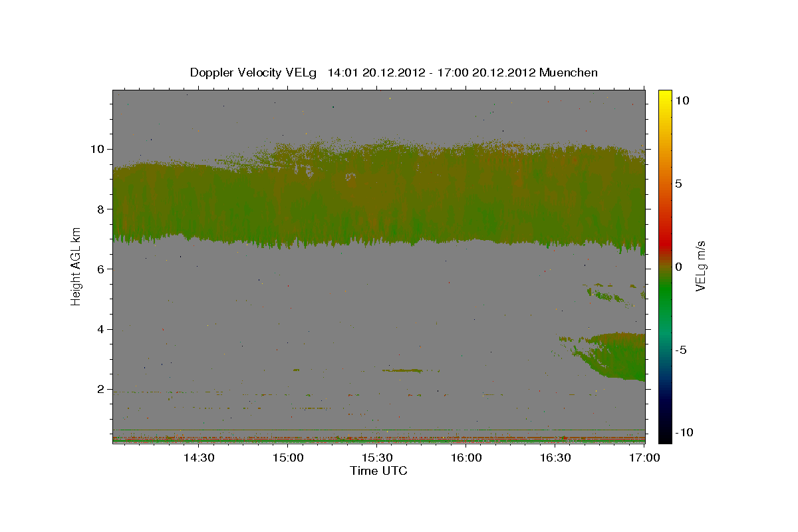
Task: Click the colorbar label '-10'
Action: (x=685, y=432)
